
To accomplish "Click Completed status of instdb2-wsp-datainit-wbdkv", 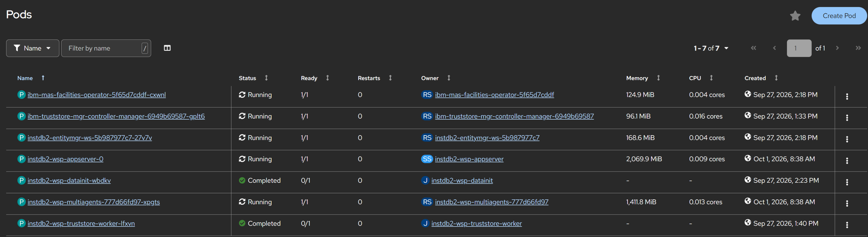I will click(x=260, y=180).
